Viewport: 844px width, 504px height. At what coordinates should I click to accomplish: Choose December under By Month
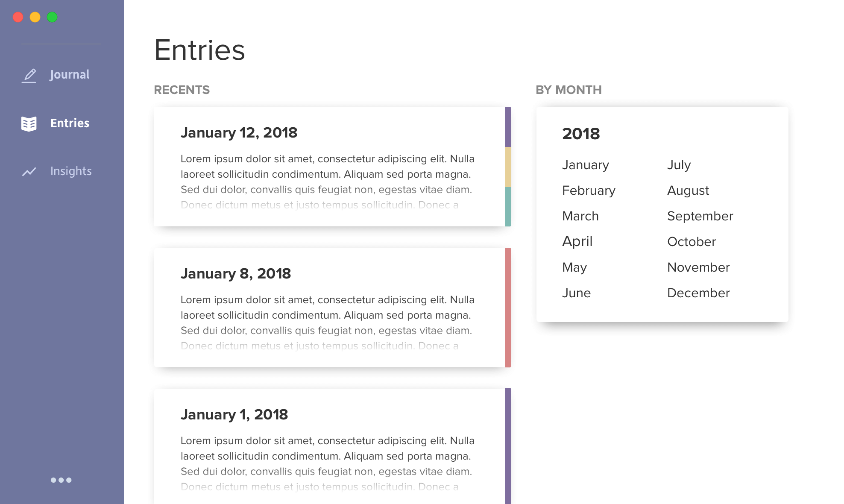698,293
